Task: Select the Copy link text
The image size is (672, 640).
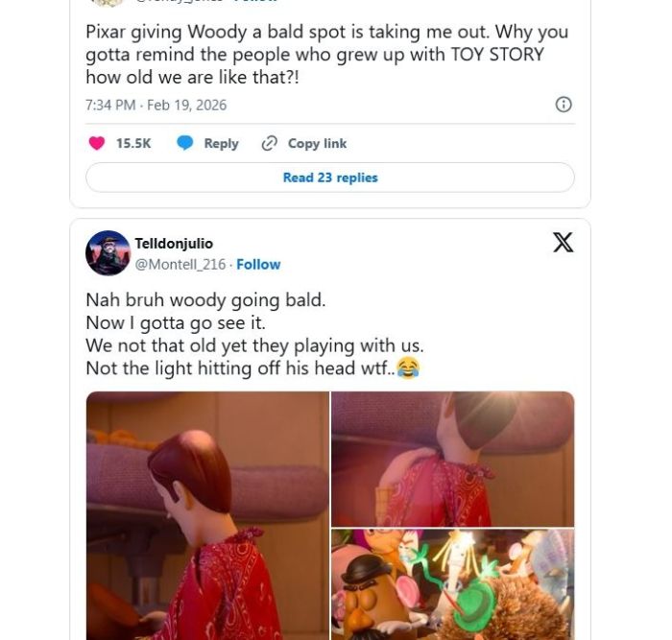Action: [x=317, y=143]
